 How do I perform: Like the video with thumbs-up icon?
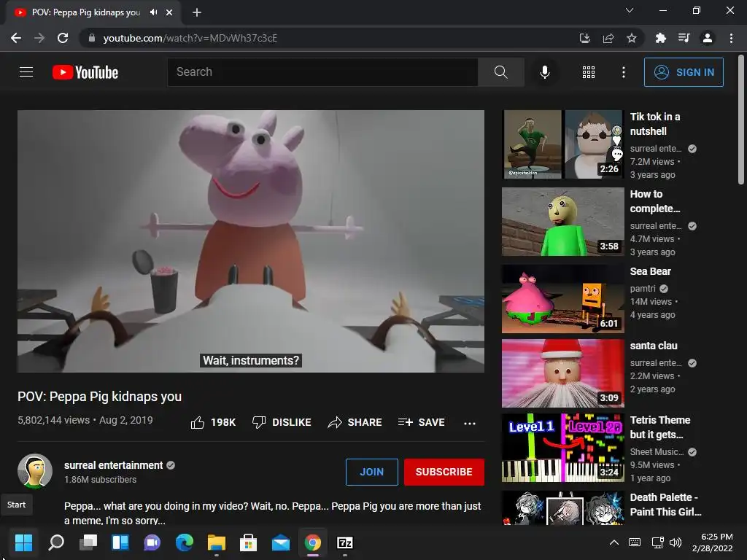(x=197, y=422)
